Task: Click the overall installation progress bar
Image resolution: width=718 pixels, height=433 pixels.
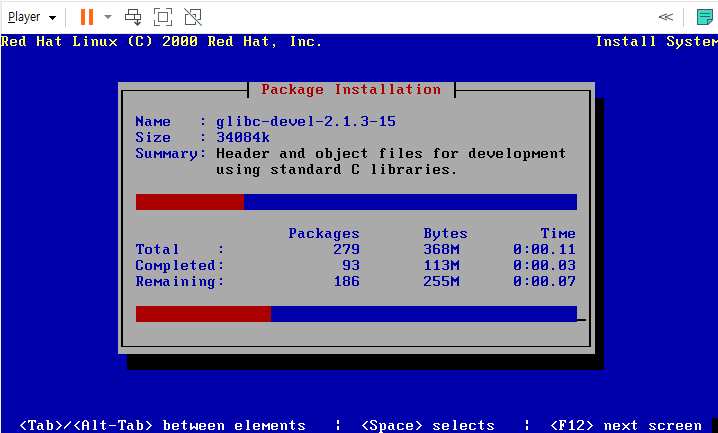Action: pyautogui.click(x=356, y=314)
